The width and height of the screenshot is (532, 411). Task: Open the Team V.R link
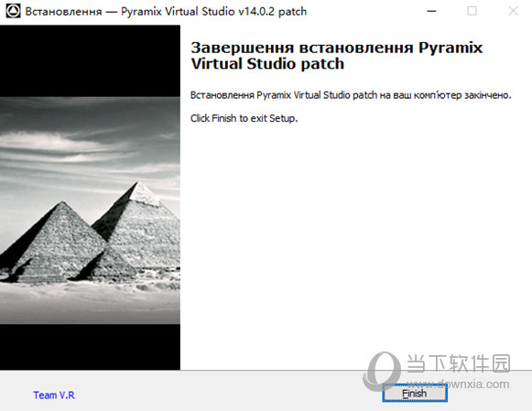[54, 395]
